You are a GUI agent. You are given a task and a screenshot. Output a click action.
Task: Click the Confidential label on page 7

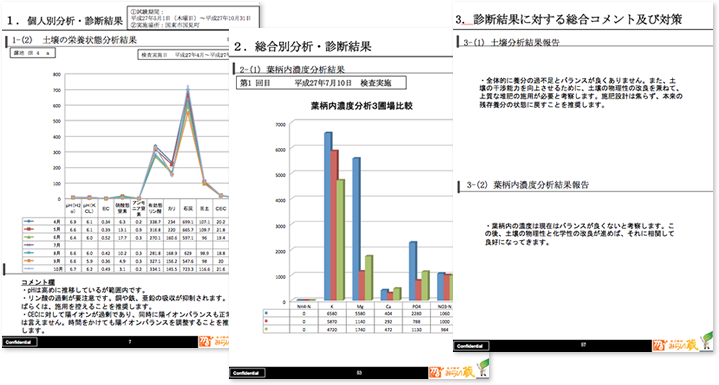tap(19, 342)
